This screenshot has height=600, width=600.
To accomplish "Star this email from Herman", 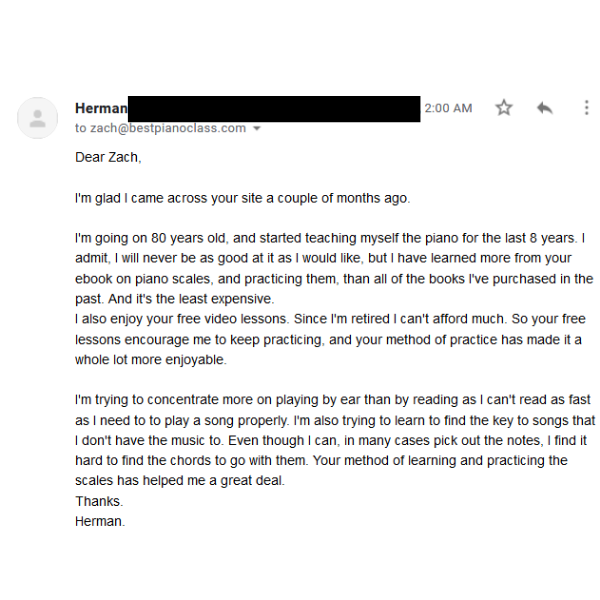I will [x=504, y=108].
